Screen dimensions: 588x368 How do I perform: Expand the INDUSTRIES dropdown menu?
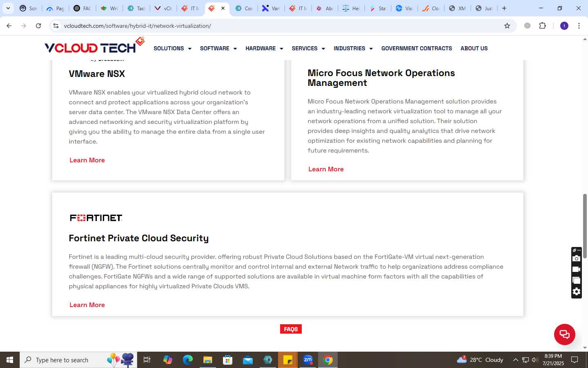click(x=353, y=48)
